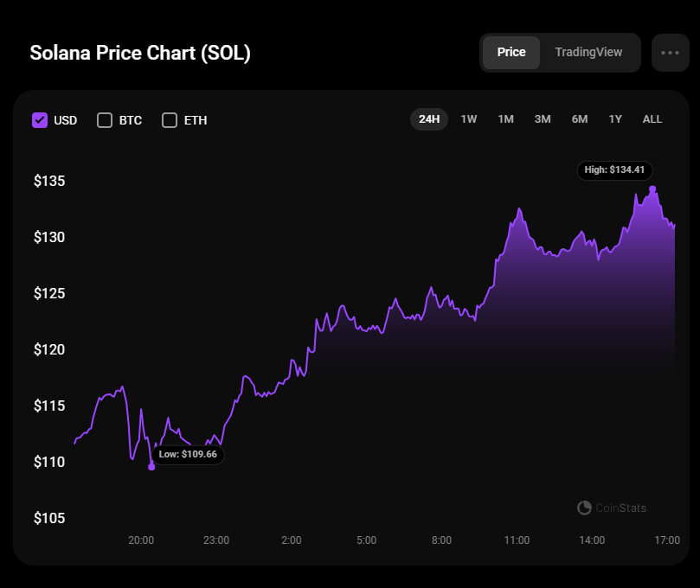Open the three-dots more options menu
This screenshot has height=588, width=700.
(670, 53)
